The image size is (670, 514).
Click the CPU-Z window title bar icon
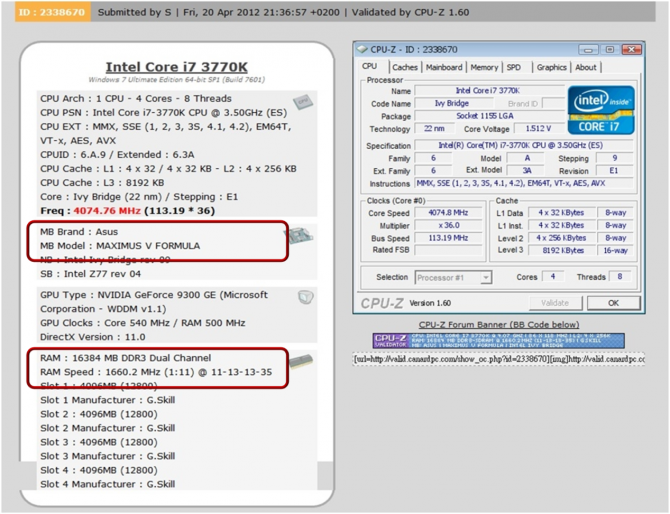362,50
